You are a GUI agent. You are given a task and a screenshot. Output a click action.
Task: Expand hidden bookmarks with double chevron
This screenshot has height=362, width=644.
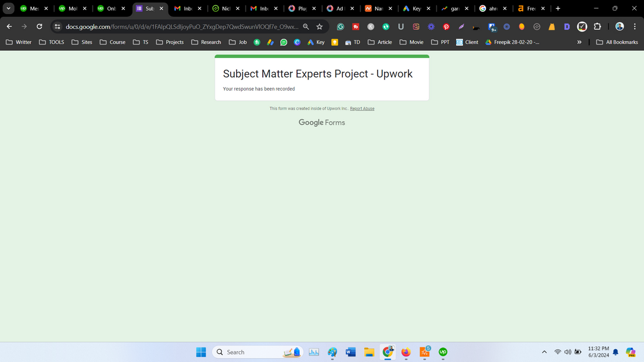click(579, 42)
